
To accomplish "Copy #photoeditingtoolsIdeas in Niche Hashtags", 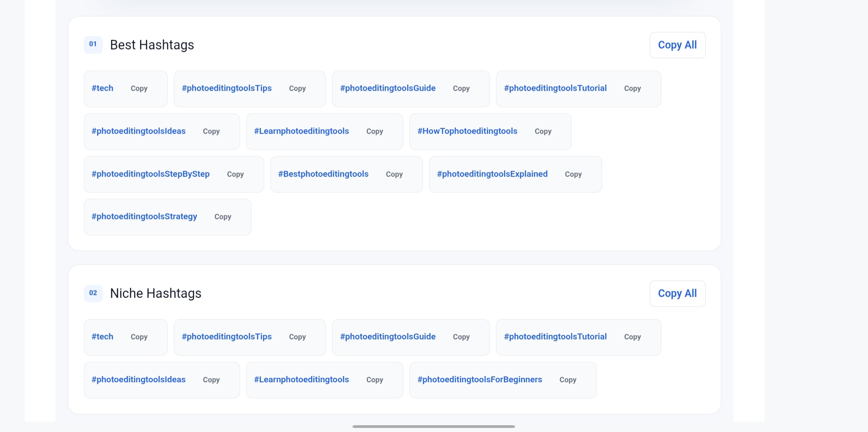I will click(x=211, y=380).
